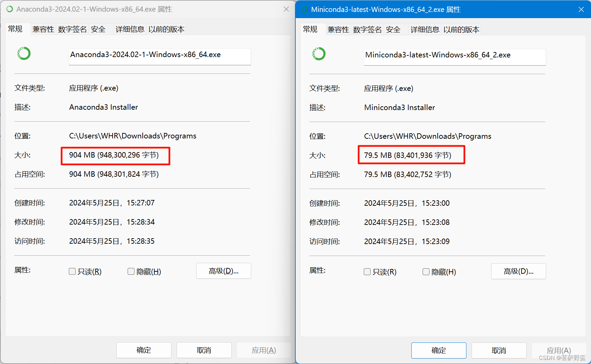This screenshot has height=364, width=591.
Task: Click the Anaconda3-2024.02-1 filename field
Action: point(160,56)
